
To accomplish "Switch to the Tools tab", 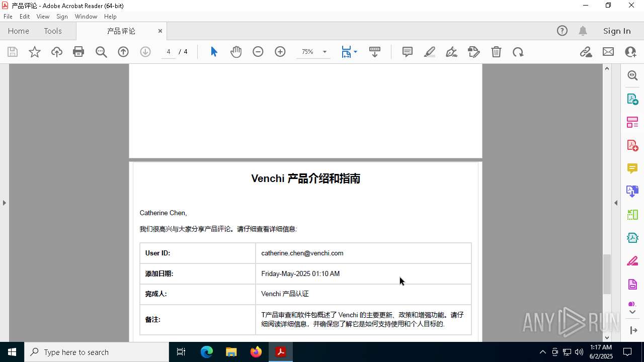I will [53, 31].
